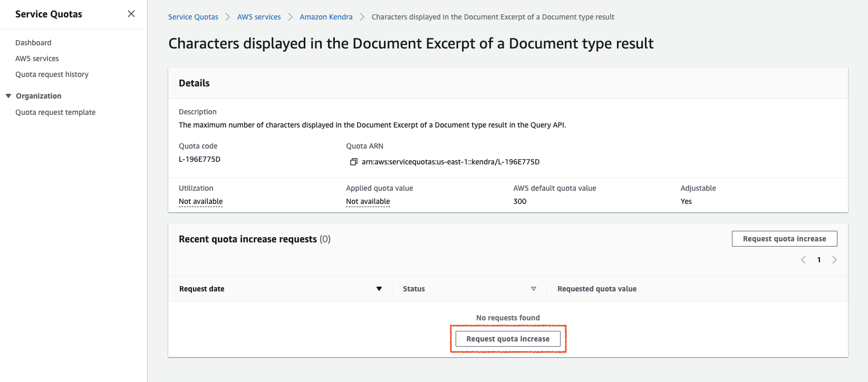The image size is (868, 382).
Task: Collapse the Organization section triangle
Action: [x=8, y=96]
